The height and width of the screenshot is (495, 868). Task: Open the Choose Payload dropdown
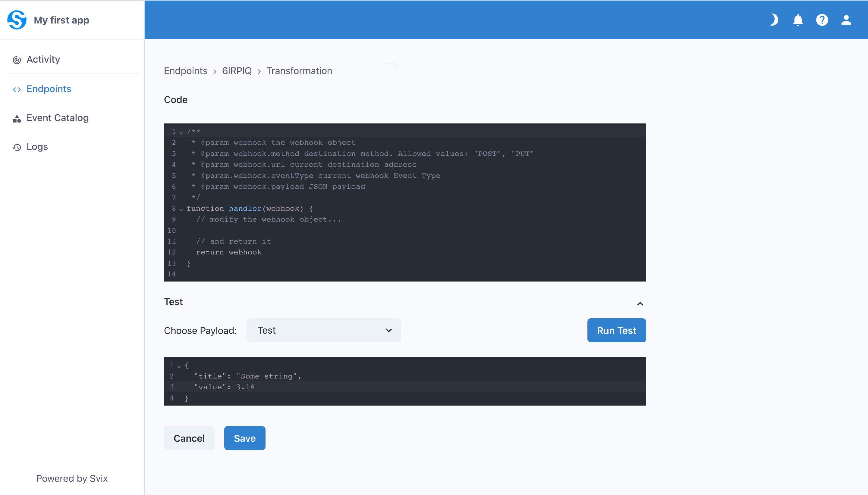coord(323,331)
